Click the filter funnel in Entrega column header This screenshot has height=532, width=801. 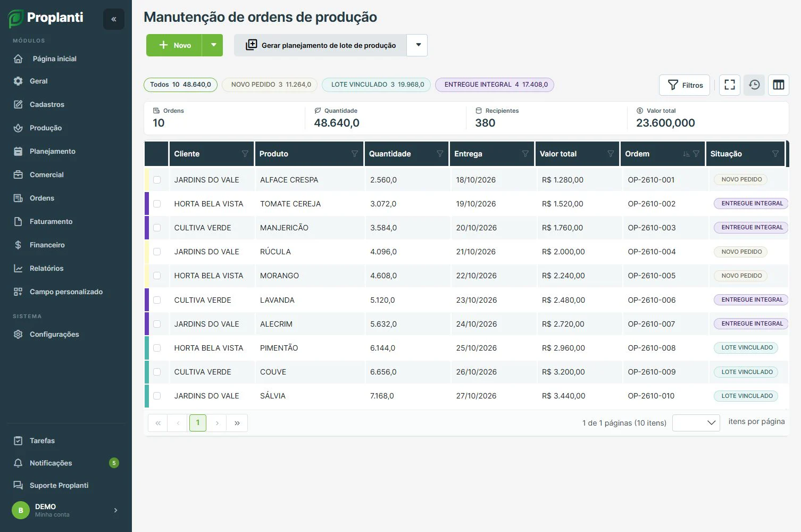click(525, 154)
